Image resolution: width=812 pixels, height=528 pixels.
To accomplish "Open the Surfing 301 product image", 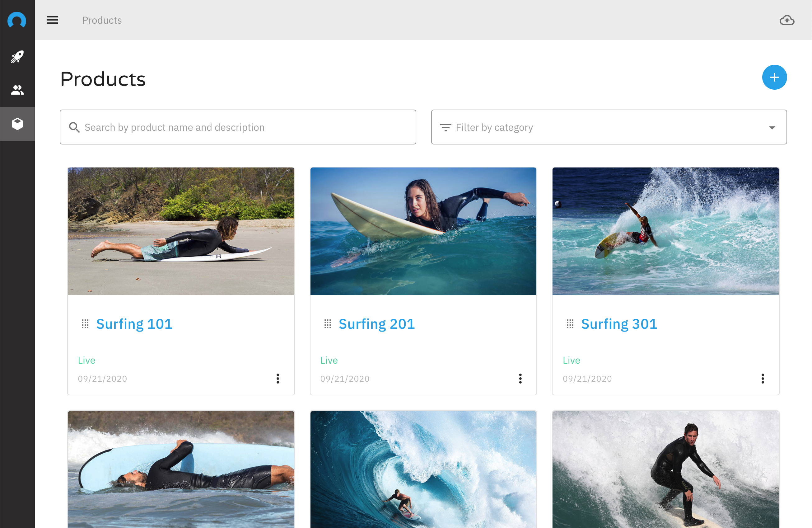I will (665, 231).
